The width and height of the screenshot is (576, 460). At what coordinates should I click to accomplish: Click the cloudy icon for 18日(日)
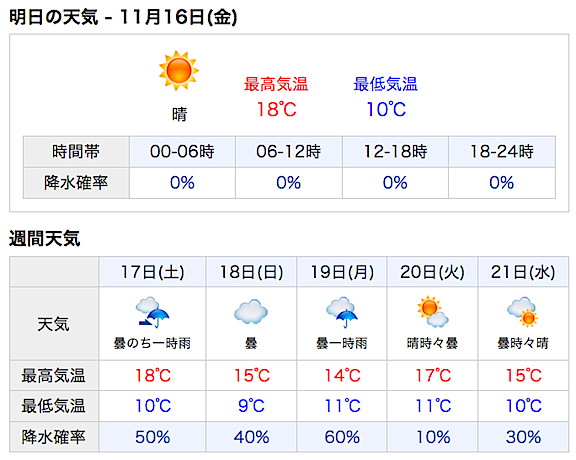click(x=251, y=312)
